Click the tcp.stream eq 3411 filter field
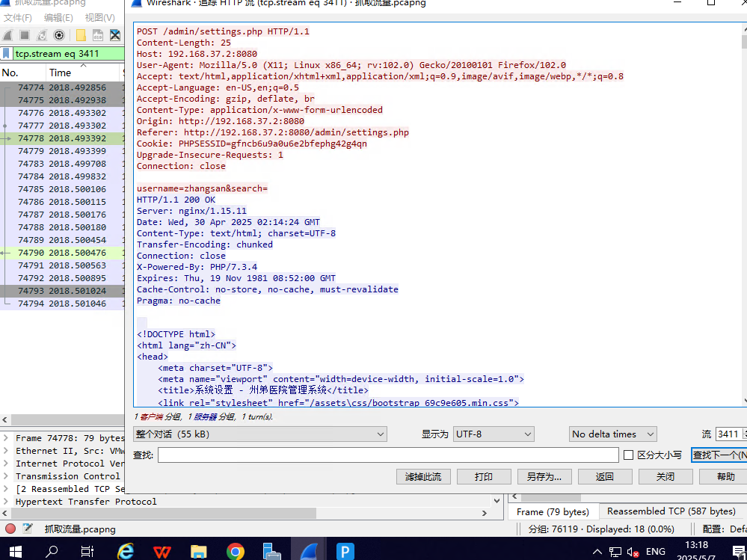747x560 pixels. coord(68,53)
